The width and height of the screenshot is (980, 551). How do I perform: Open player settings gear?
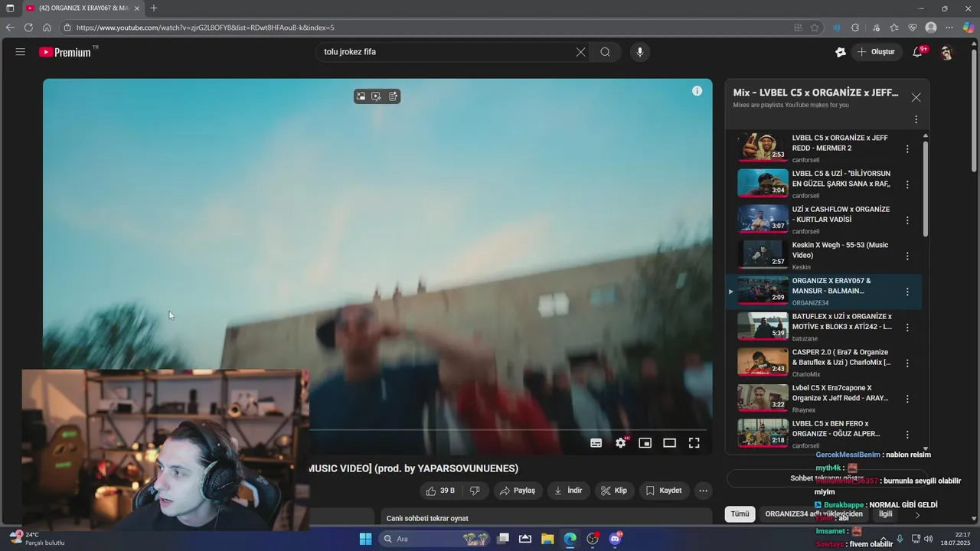[x=621, y=443]
